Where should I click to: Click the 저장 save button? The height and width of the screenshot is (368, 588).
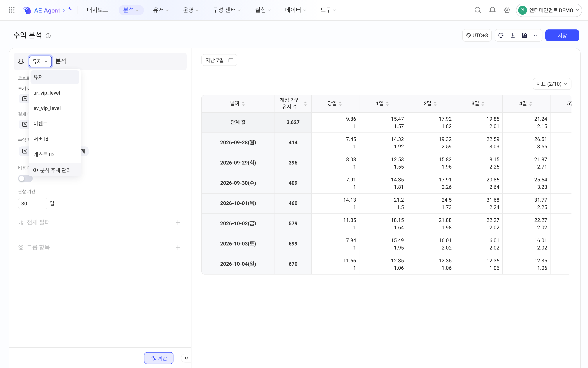(x=562, y=36)
